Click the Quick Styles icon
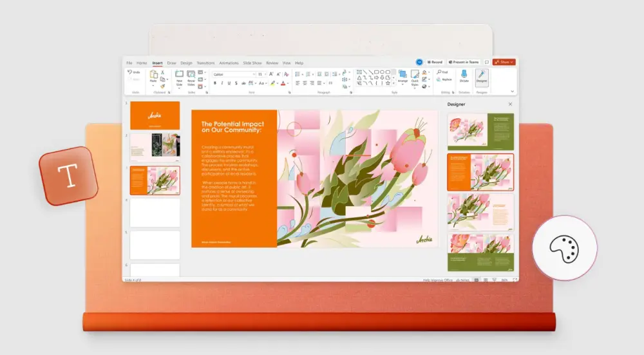 point(415,74)
